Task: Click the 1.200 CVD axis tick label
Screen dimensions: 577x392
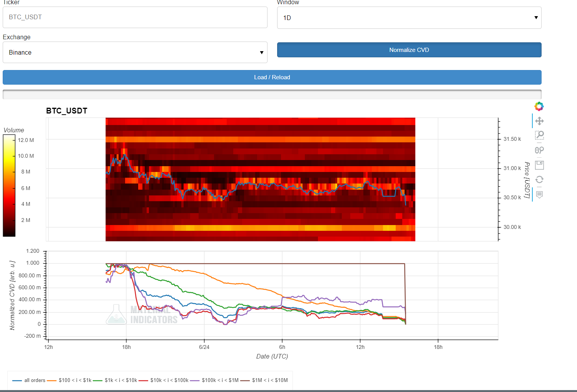Action: 33,251
